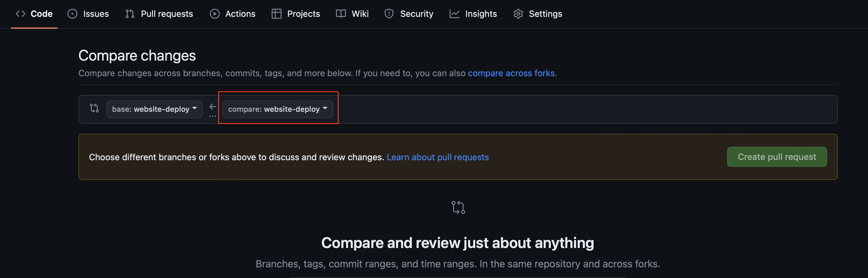Click the Security shield icon

[389, 14]
